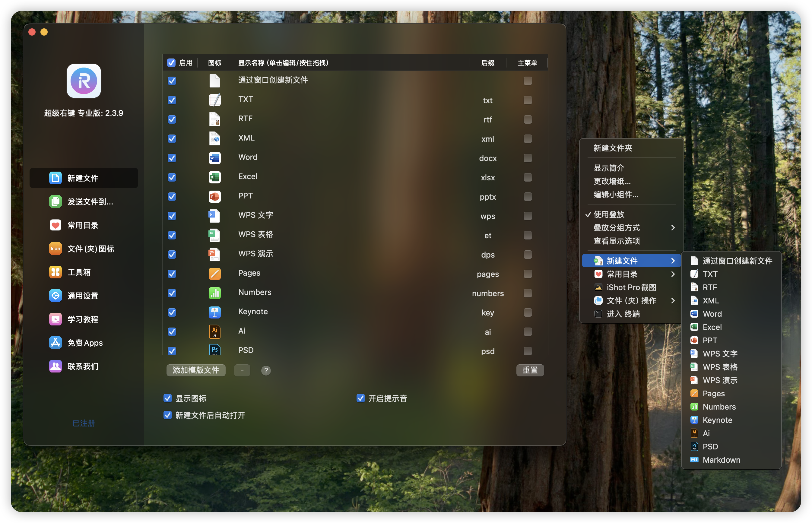812x523 pixels.
Task: Go to 通用设置 gear icon
Action: pyautogui.click(x=56, y=296)
